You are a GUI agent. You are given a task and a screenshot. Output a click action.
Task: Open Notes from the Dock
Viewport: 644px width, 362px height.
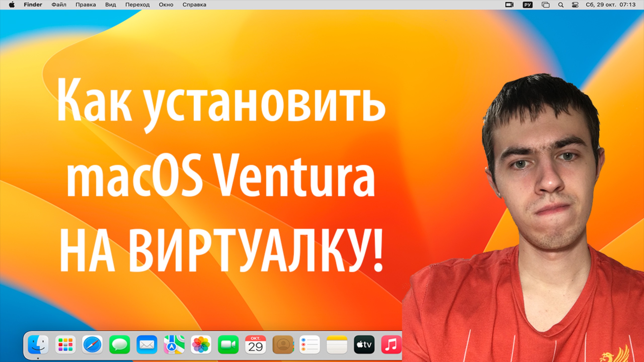point(337,344)
